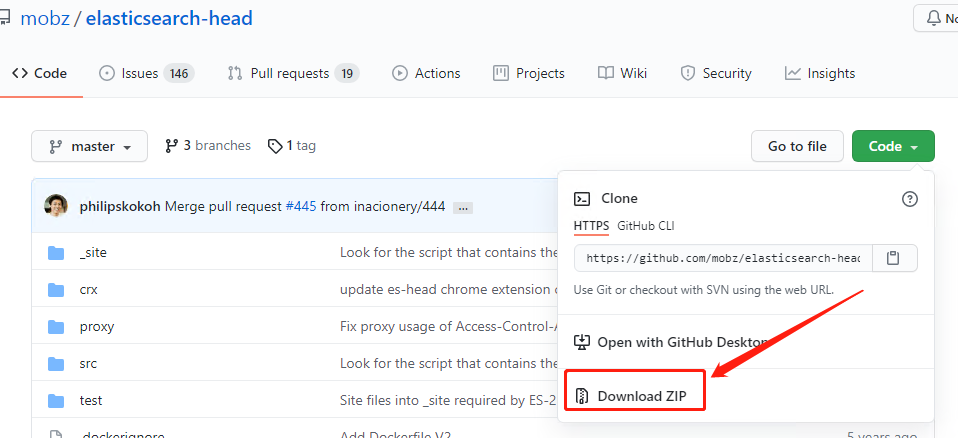The height and width of the screenshot is (438, 958).
Task: Open the elasticsearch-head repository link
Action: [169, 18]
